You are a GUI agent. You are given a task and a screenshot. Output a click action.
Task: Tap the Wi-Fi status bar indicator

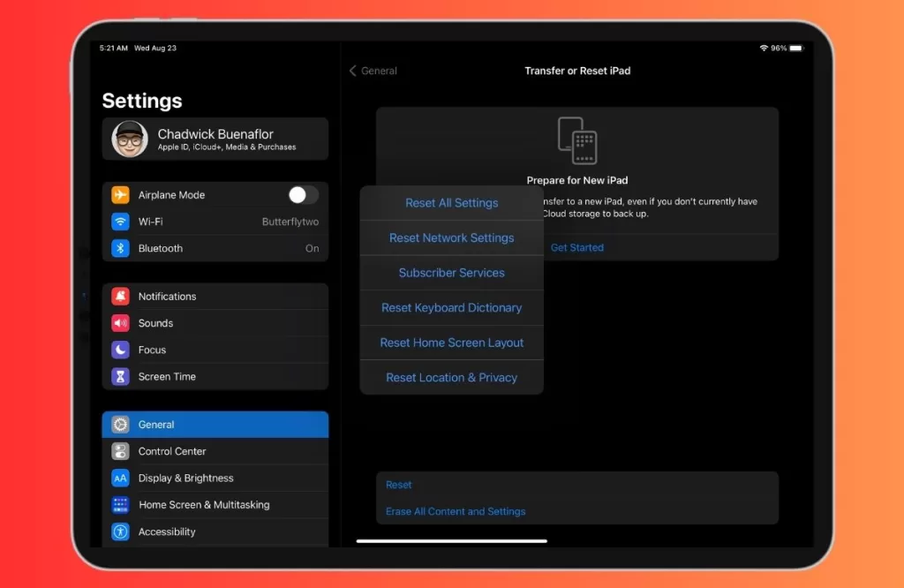[764, 48]
